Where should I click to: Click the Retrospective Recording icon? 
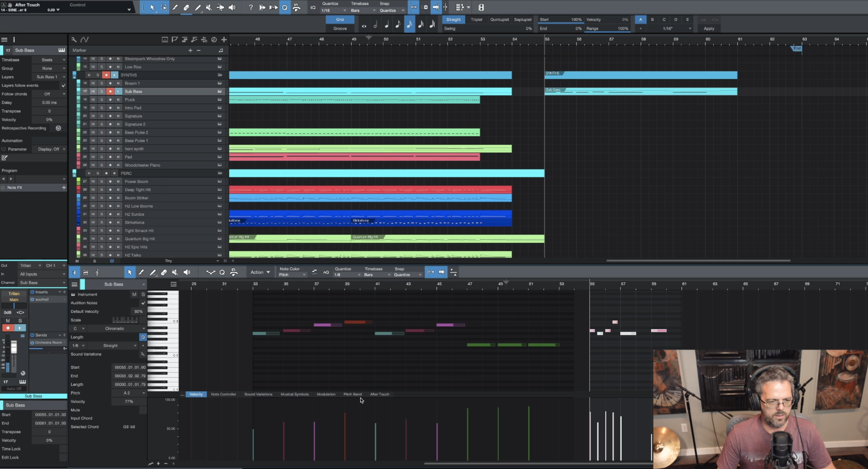pos(58,128)
